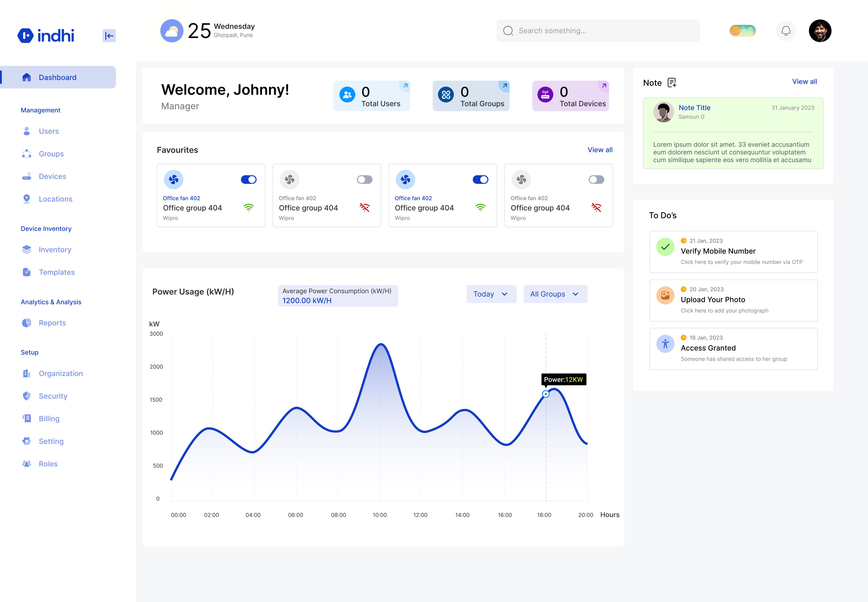The height and width of the screenshot is (602, 868).
Task: Open notifications via the bell icon
Action: click(x=786, y=31)
